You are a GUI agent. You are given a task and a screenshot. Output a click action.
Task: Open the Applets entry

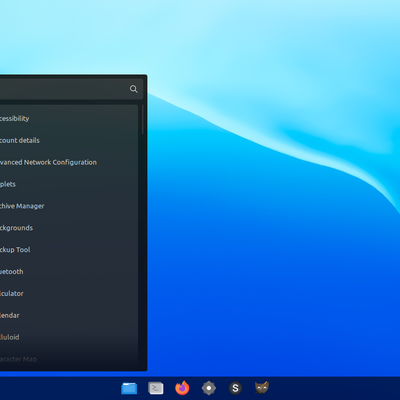pyautogui.click(x=69, y=184)
